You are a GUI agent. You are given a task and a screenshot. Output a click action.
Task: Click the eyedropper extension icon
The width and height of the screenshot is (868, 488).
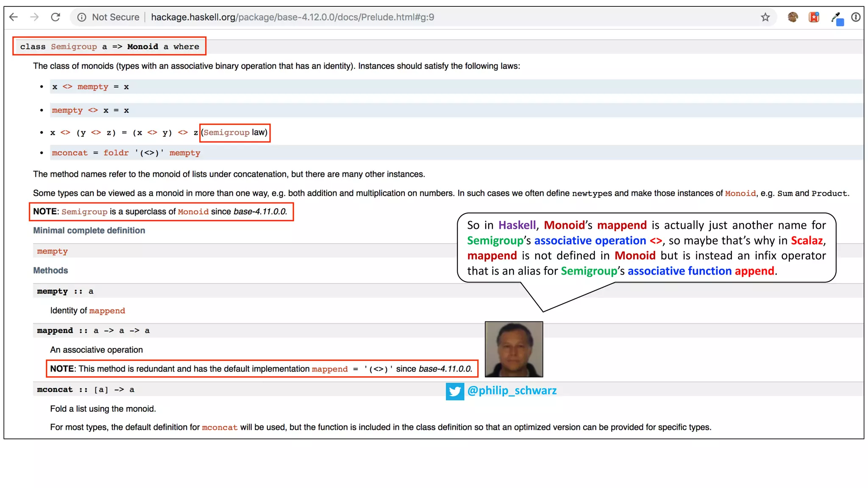[837, 18]
